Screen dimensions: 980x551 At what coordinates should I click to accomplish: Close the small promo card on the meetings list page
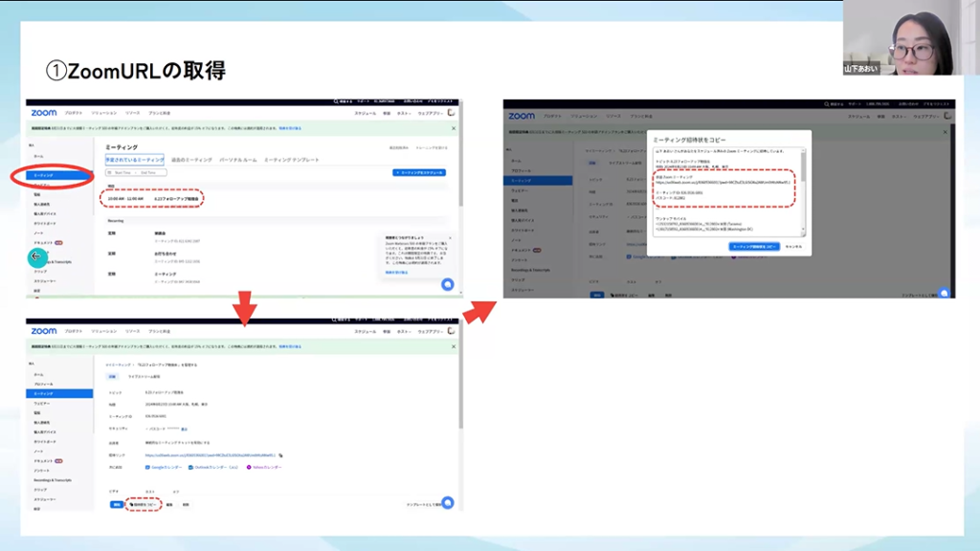click(450, 238)
